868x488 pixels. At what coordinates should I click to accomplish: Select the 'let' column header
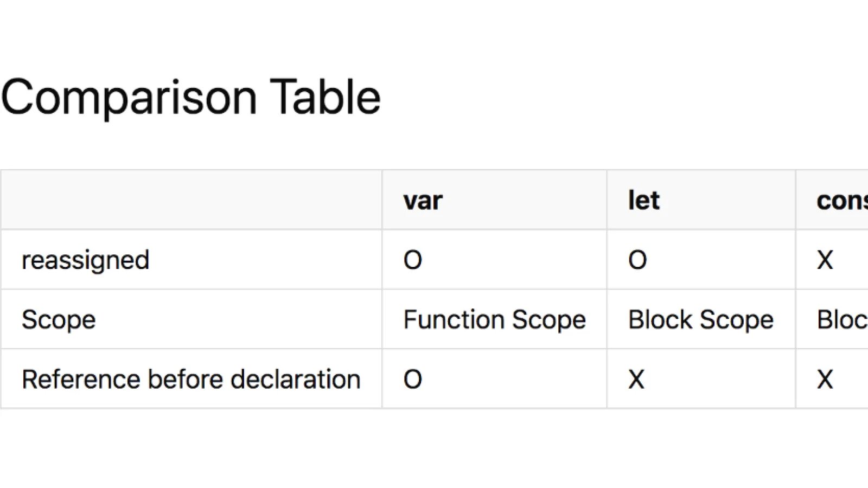click(x=643, y=201)
